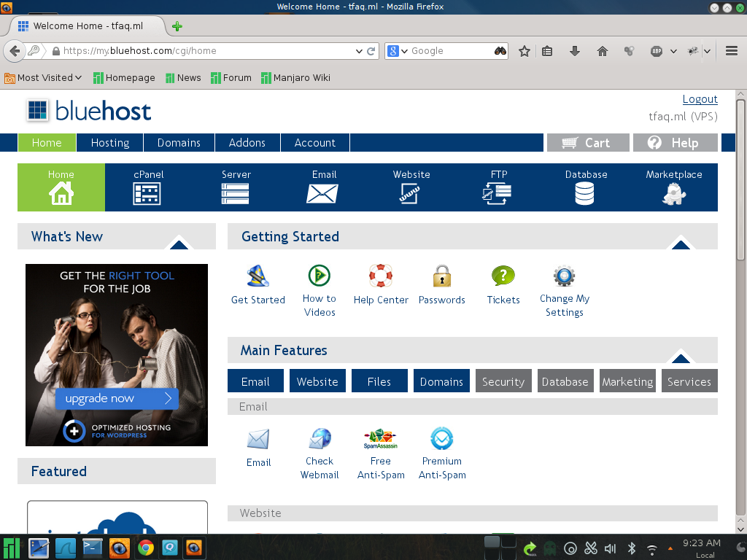Image resolution: width=747 pixels, height=560 pixels.
Task: Open the cPanel icon in navigation bar
Action: 148,193
